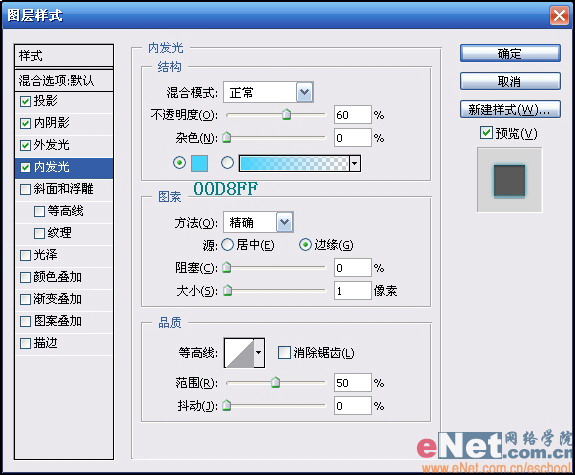Enable the 斜面和浮雕 checkbox
The width and height of the screenshot is (575, 475).
click(x=25, y=189)
